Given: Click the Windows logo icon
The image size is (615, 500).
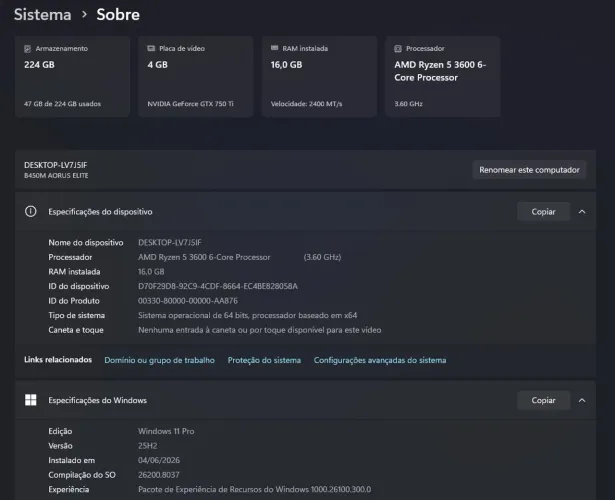Looking at the screenshot, I should pos(31,400).
